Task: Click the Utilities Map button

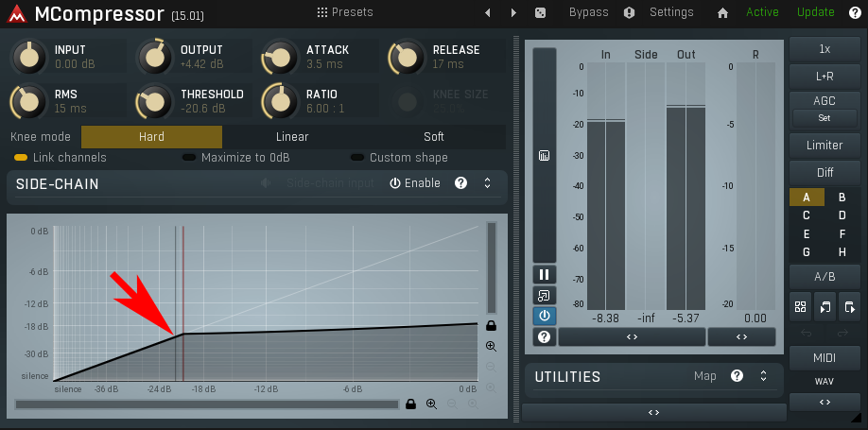Action: [x=705, y=376]
